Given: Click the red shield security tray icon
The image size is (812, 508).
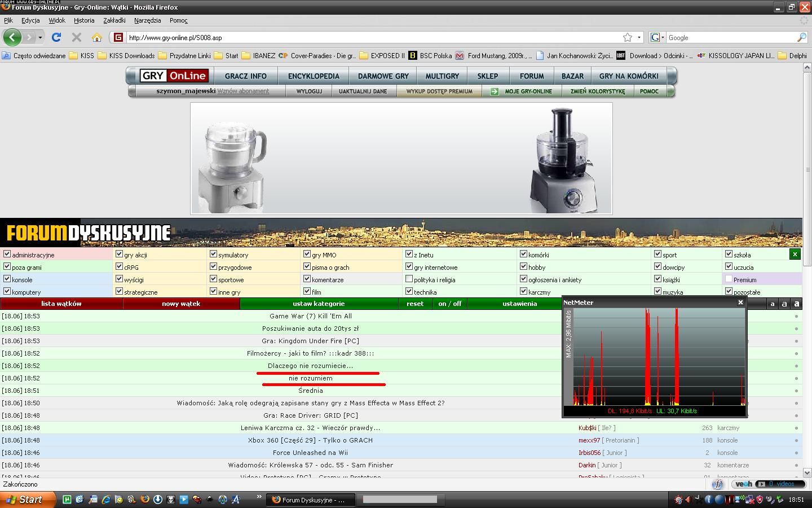Looking at the screenshot, I should tap(760, 500).
